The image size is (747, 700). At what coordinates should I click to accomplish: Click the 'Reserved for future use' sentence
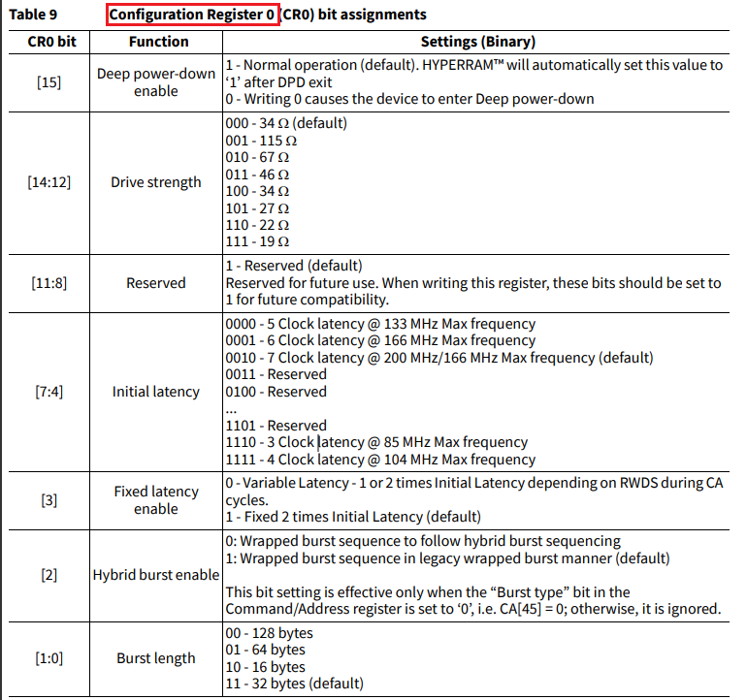pyautogui.click(x=473, y=292)
